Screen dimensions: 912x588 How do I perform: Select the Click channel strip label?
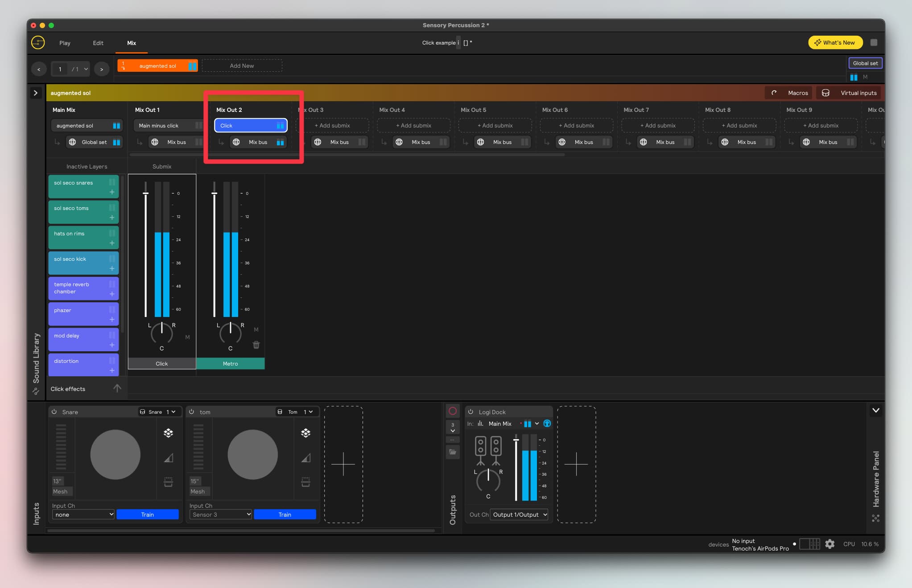[162, 364]
